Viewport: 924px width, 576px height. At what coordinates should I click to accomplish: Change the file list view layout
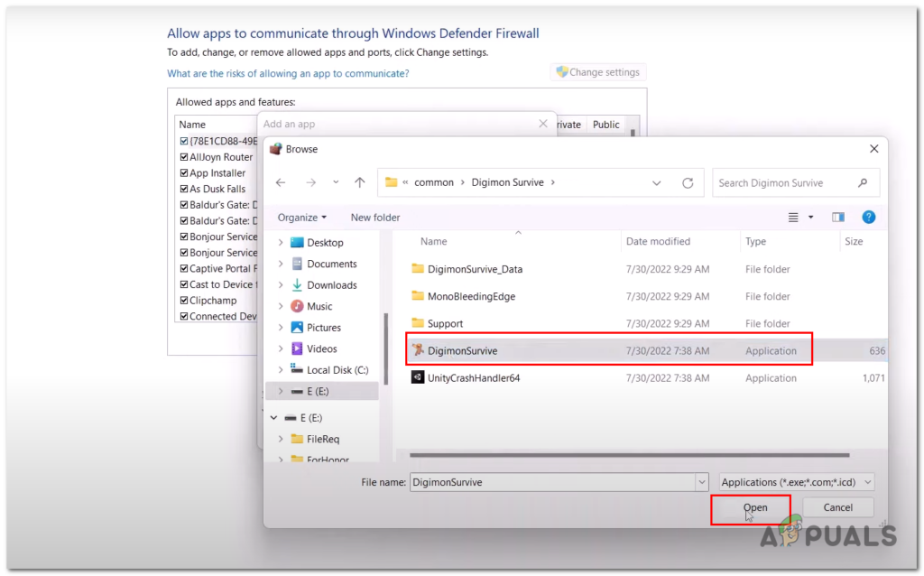(793, 218)
